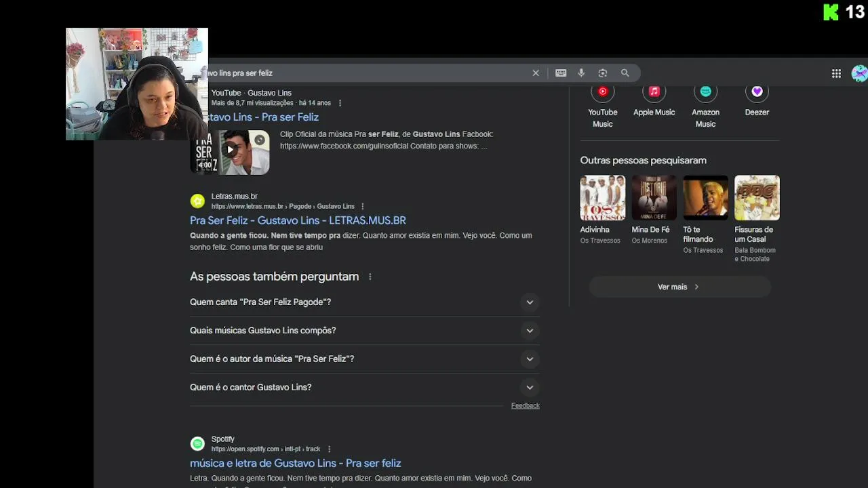This screenshot has width=868, height=488.
Task: Open more options for Letras.mus.br result
Action: [363, 206]
